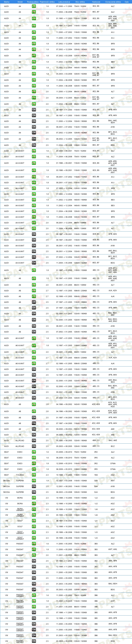This screenshot has height=644, width=132.
Task: Click petrol icon for Audi A6 2.0 ALT row
Action: pyautogui.click(x=34, y=285)
